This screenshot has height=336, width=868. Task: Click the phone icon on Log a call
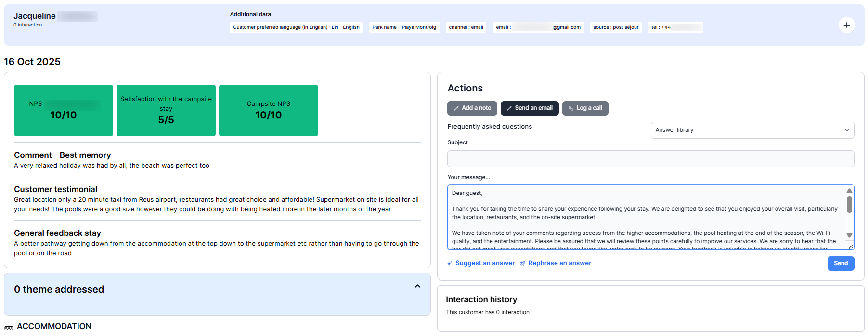571,108
